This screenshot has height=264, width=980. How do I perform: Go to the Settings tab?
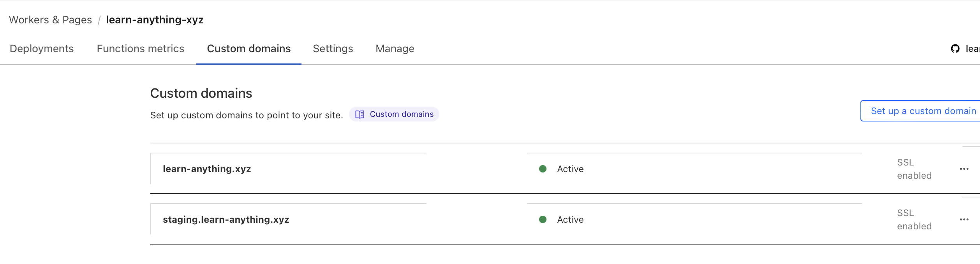(333, 49)
